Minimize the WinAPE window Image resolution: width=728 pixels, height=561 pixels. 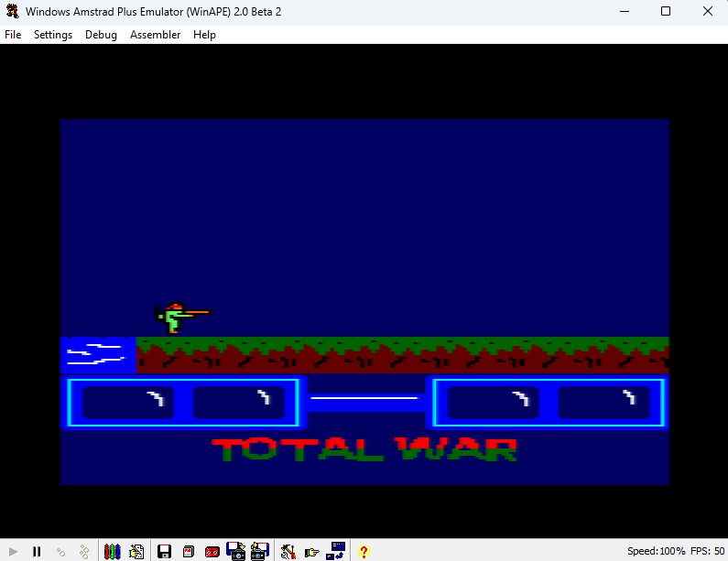click(625, 11)
